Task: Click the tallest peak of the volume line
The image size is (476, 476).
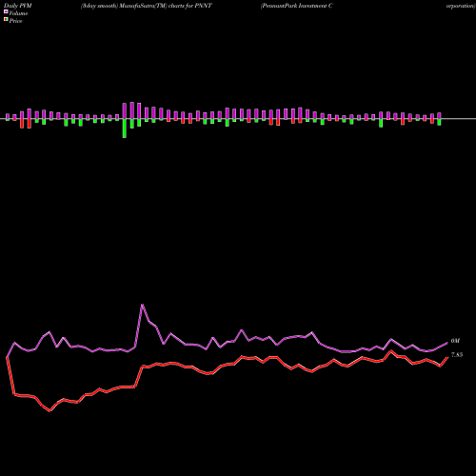Action: pos(142,305)
